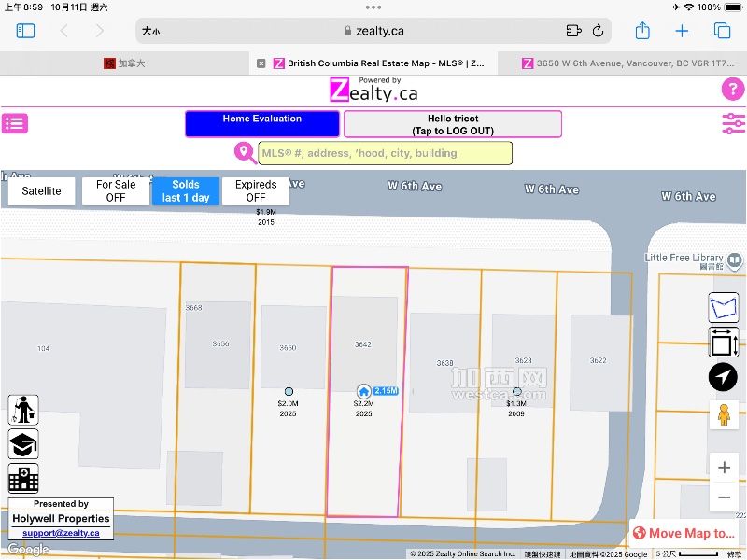Open the Solds last 1 day selector

coord(186,191)
